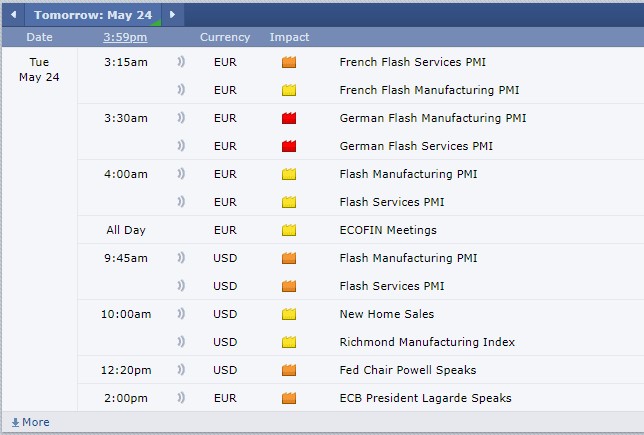Click the Impact column header
Viewport: 644px width, 435px height.
pyautogui.click(x=289, y=37)
